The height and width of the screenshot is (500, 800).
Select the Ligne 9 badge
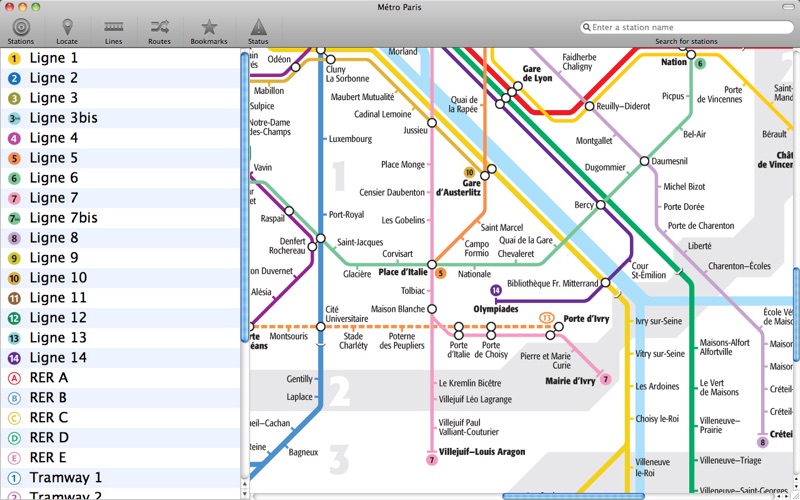tap(14, 258)
